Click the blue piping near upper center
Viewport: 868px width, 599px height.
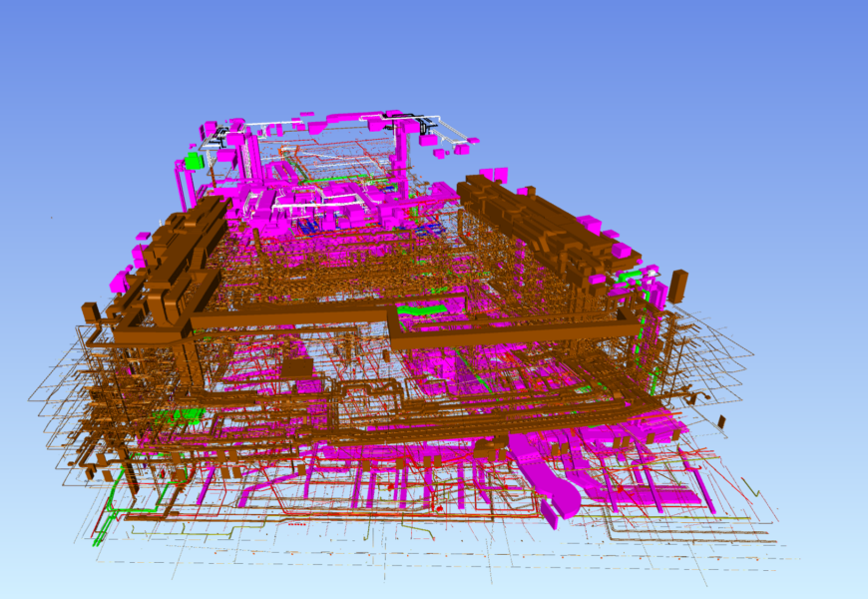pyautogui.click(x=309, y=227)
